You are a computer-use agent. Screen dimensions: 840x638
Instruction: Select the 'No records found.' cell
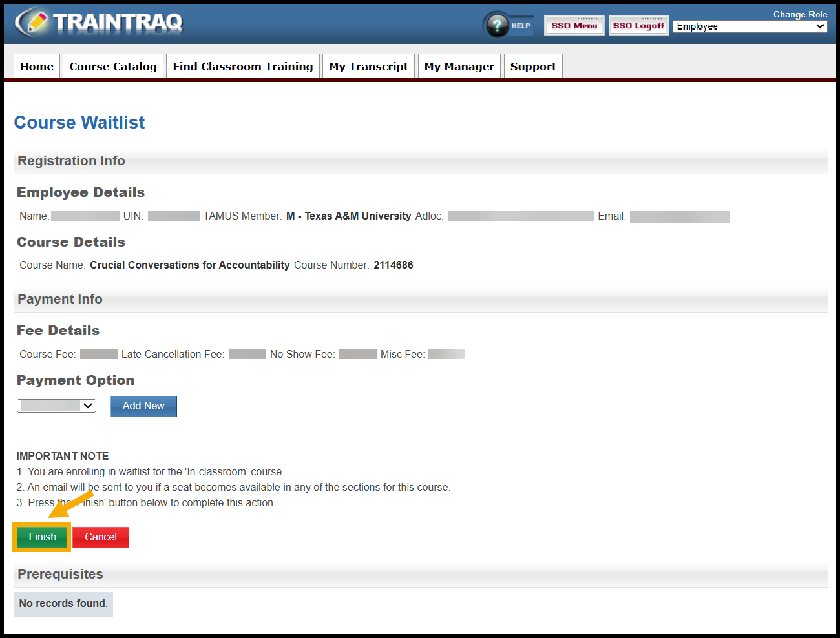[63, 604]
